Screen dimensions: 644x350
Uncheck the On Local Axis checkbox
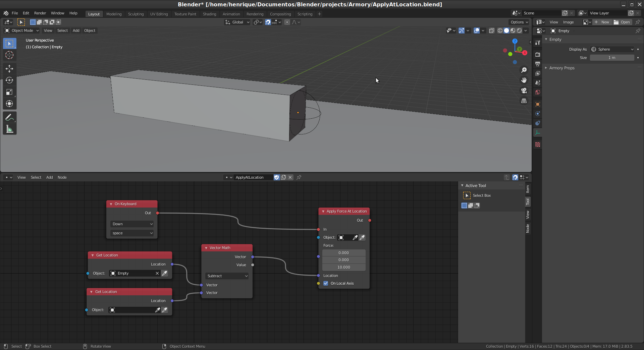[326, 284]
